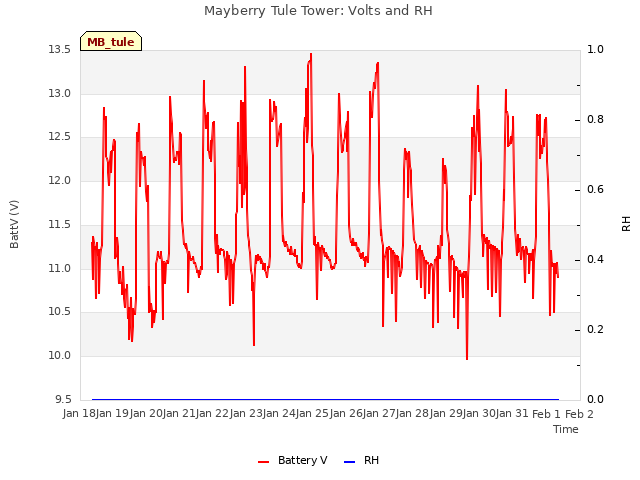Viewport: 640px width, 480px height.
Task: Toggle the Battery V legend entry
Action: [x=293, y=460]
